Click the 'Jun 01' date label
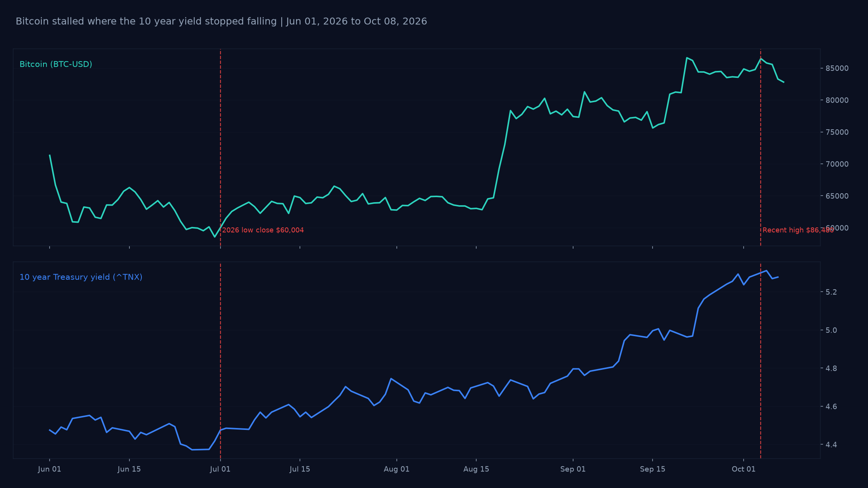Image resolution: width=868 pixels, height=488 pixels. click(50, 469)
